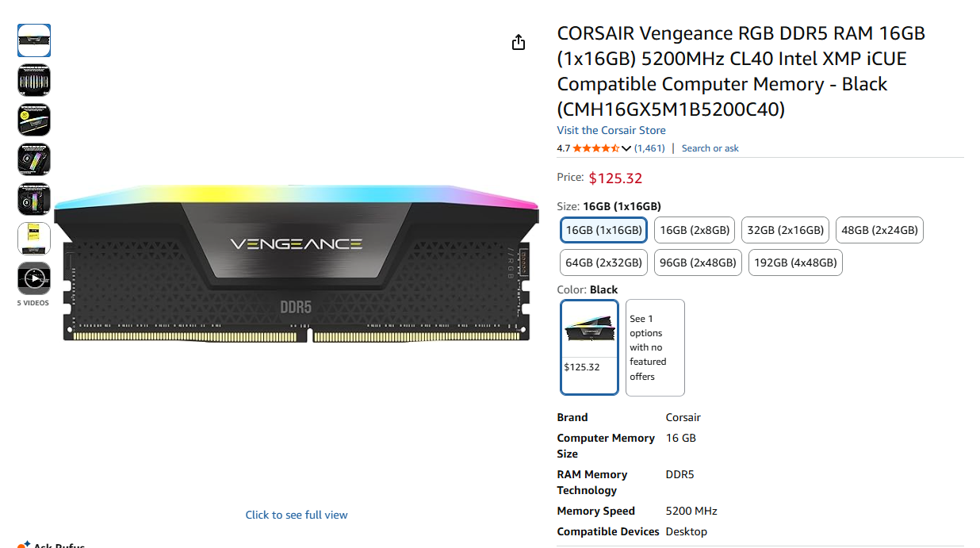This screenshot has width=980, height=548.
Task: Select the second thumbnail showing RAM top view
Action: (33, 80)
